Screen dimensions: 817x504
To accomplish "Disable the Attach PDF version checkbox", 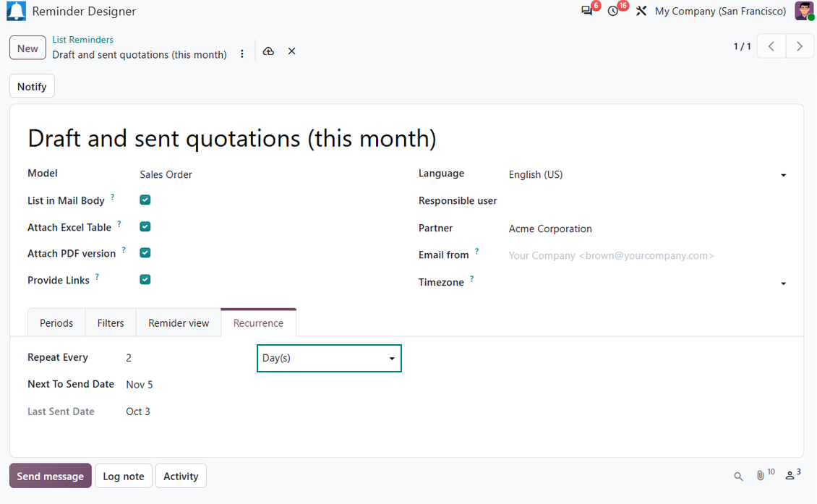I will point(145,253).
